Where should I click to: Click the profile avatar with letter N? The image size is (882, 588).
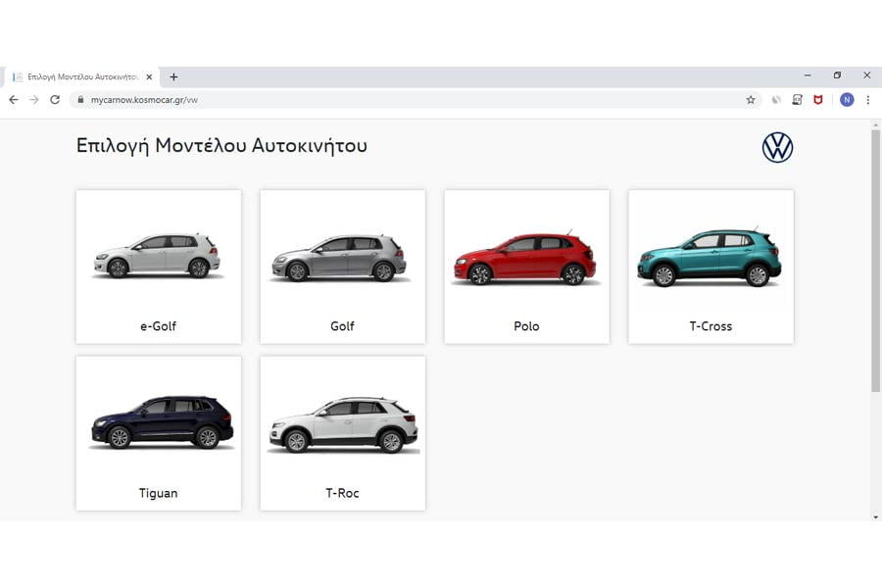point(847,99)
